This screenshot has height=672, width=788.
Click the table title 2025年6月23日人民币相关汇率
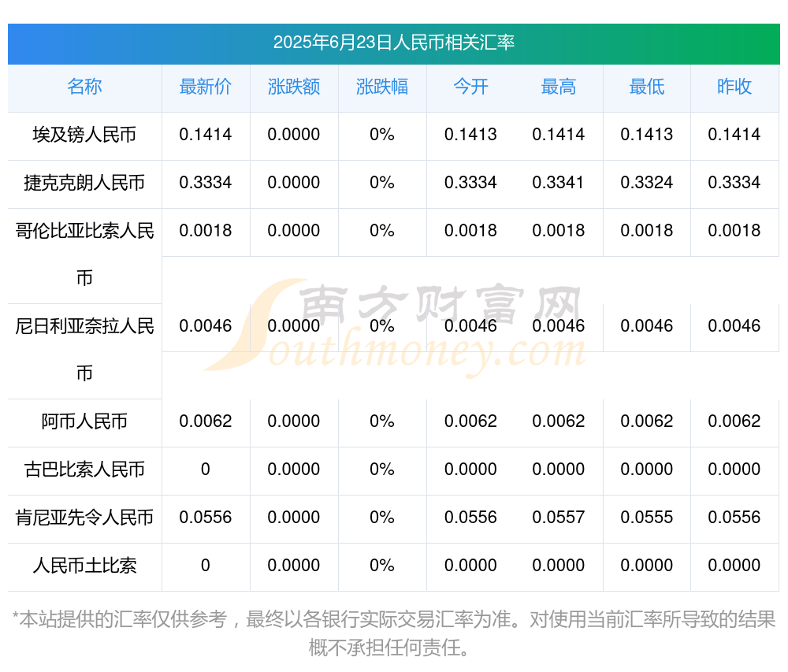pos(393,43)
